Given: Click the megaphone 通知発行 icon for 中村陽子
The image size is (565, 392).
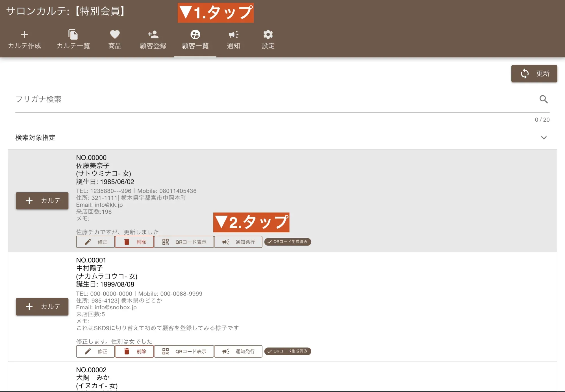Looking at the screenshot, I should coord(225,351).
